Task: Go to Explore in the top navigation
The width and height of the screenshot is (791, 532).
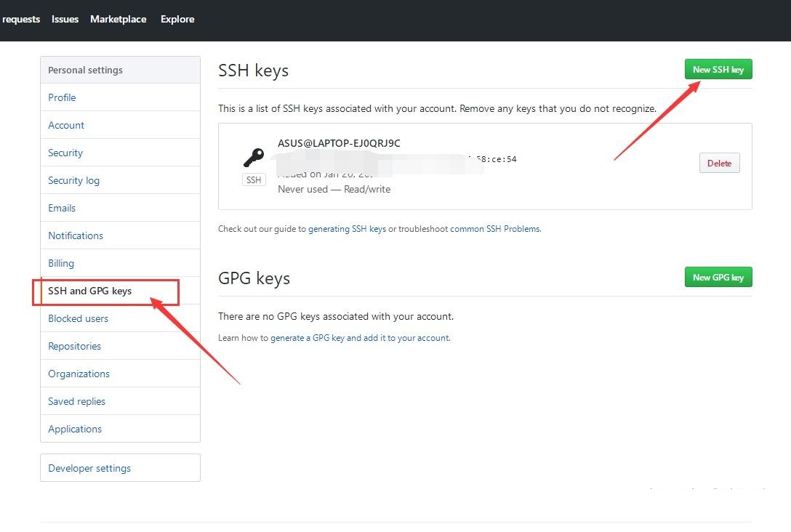Action: [x=177, y=19]
